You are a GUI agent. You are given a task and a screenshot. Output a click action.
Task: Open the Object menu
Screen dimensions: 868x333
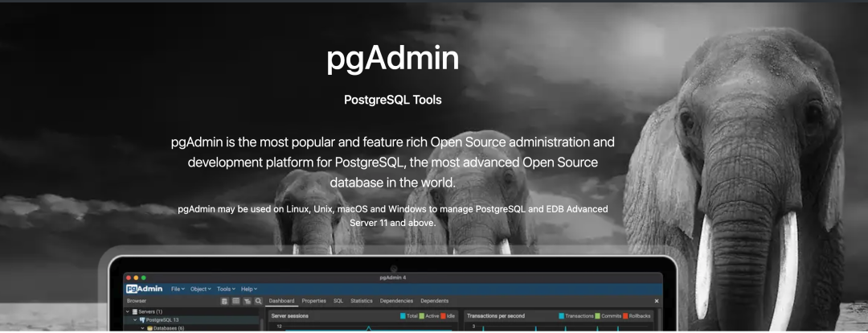[200, 289]
